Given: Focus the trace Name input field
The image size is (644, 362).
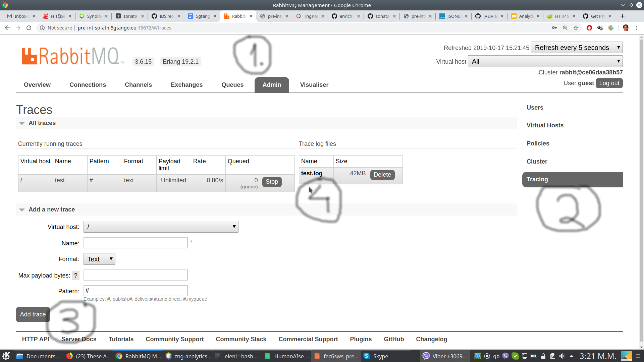Looking at the screenshot, I should 136,243.
